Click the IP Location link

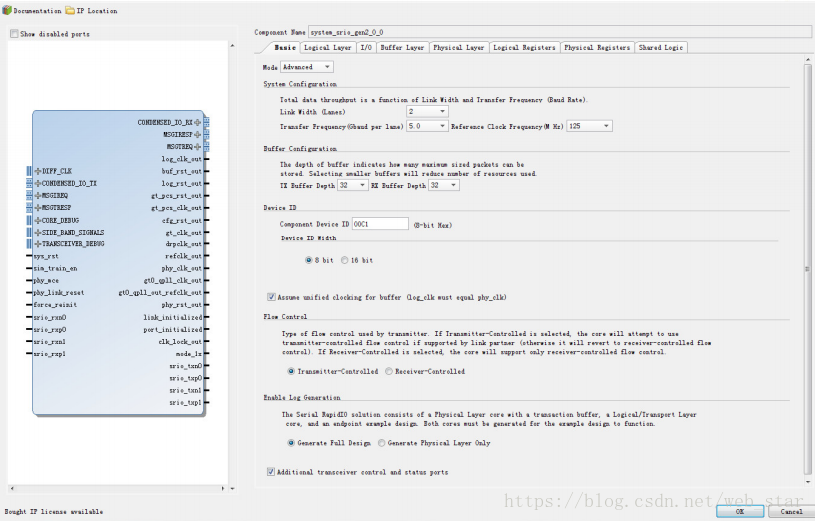click(x=97, y=10)
